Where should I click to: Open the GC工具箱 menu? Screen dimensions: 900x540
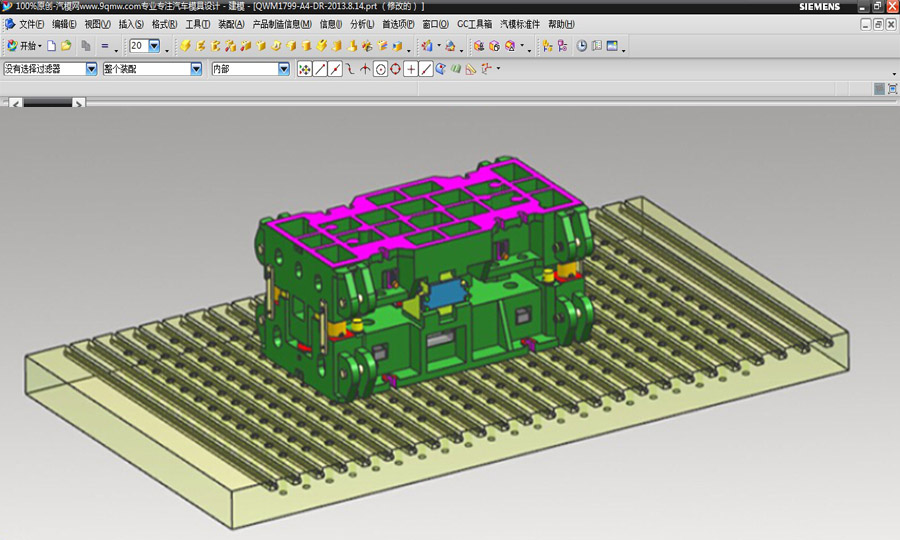tap(474, 24)
